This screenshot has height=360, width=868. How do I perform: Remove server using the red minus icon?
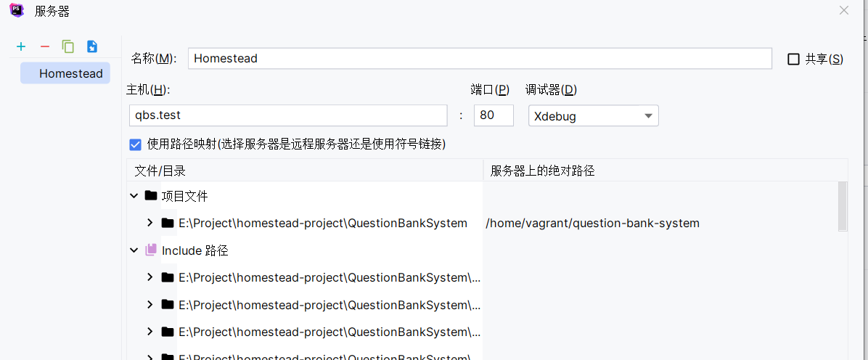45,46
